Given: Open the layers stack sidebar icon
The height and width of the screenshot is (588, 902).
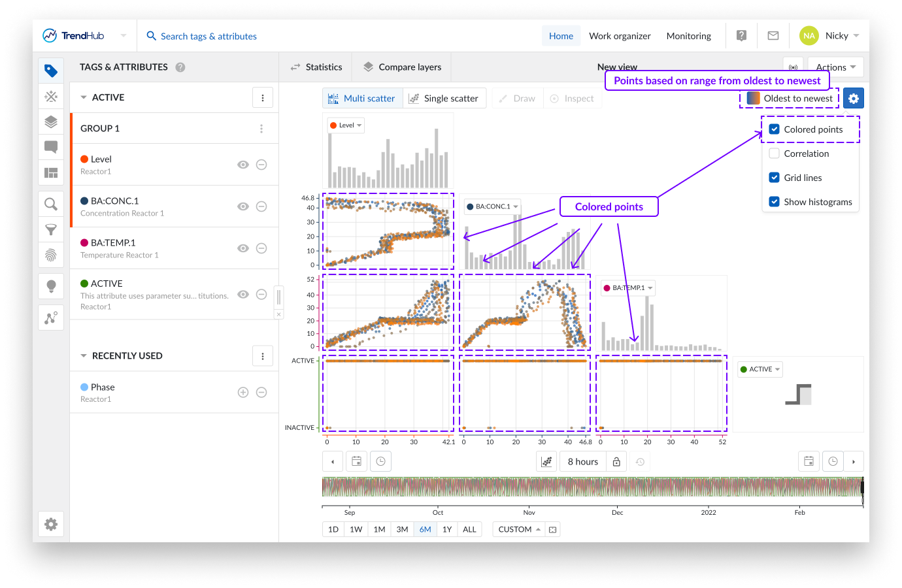Looking at the screenshot, I should tap(51, 122).
